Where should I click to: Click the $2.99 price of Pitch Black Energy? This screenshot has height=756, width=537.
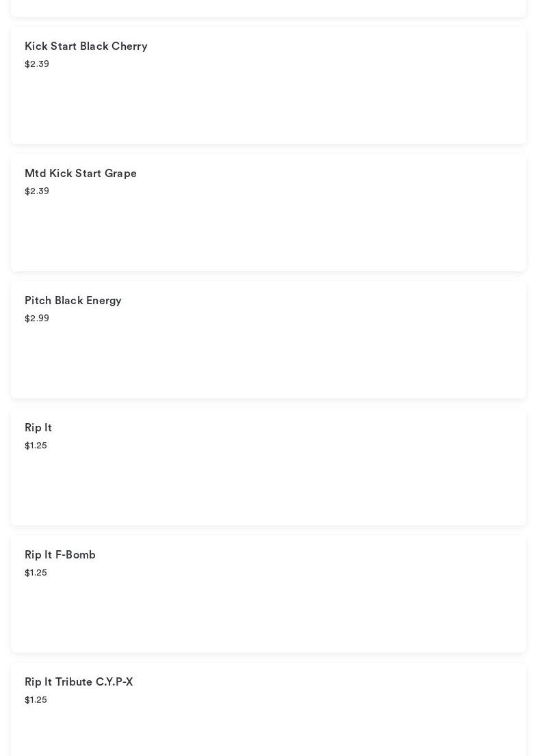coord(37,319)
